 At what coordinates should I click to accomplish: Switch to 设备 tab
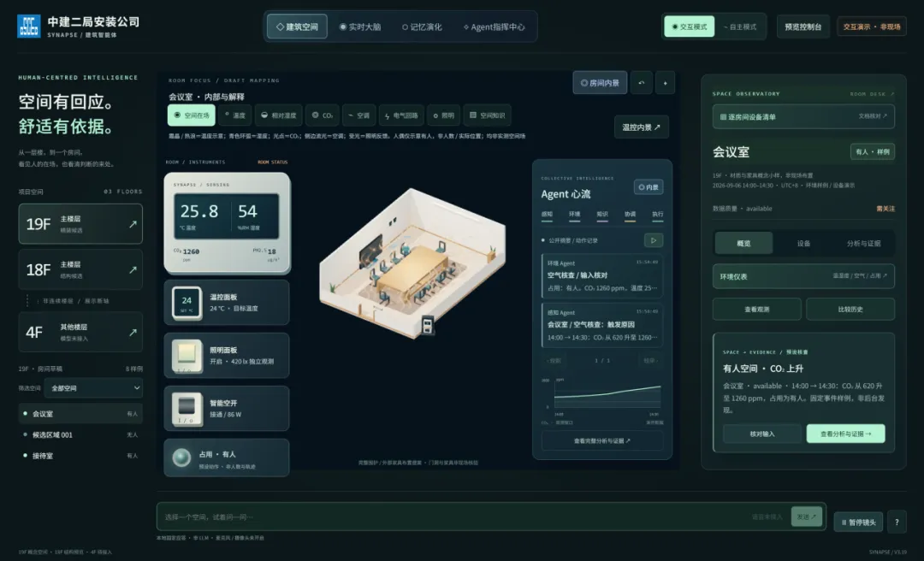[803, 243]
